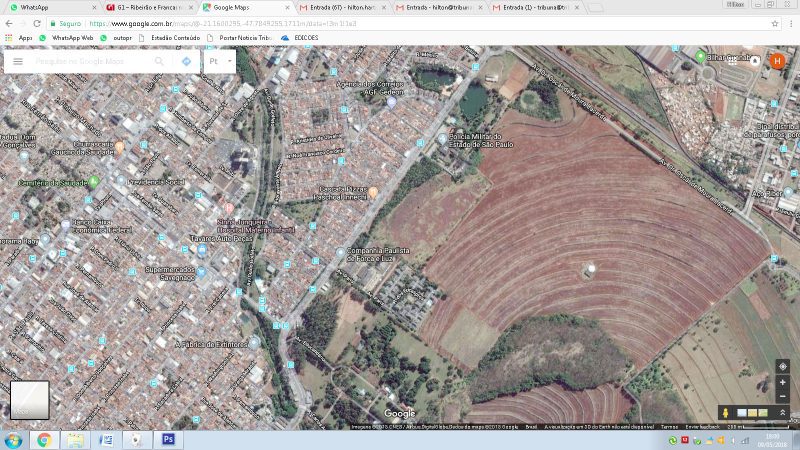The width and height of the screenshot is (800, 450).
Task: Show my location using the target icon
Action: [x=782, y=366]
